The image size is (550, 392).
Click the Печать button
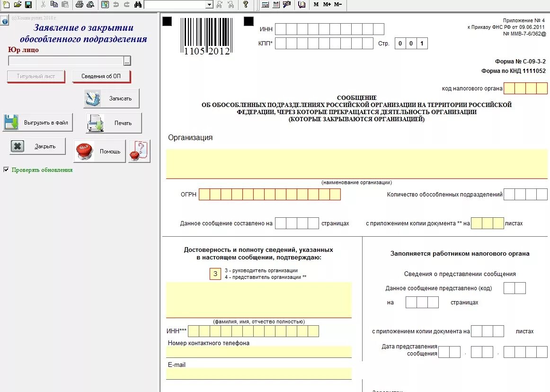(x=114, y=123)
